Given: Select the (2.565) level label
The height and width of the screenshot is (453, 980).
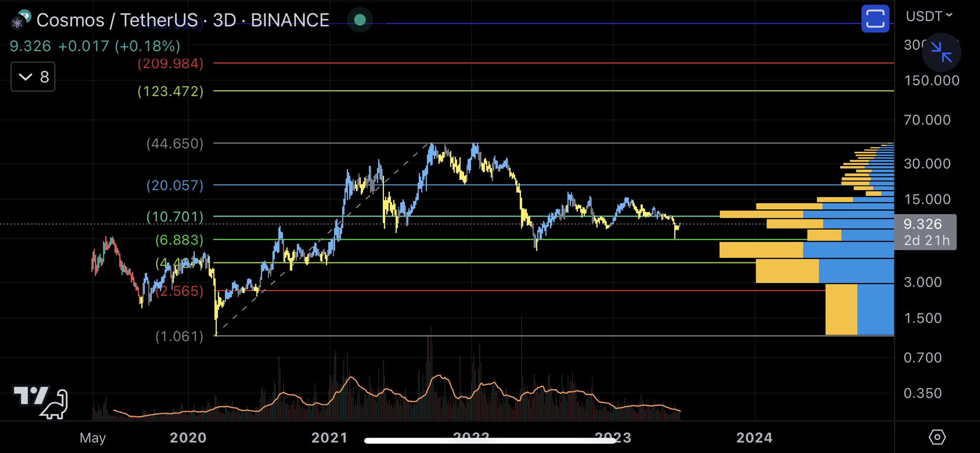Looking at the screenshot, I should click(x=179, y=291).
